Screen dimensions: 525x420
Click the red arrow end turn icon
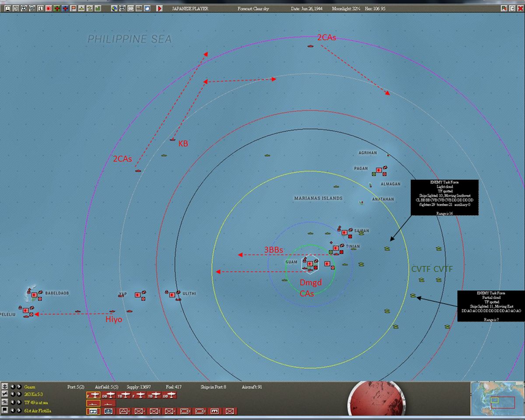tap(160, 8)
